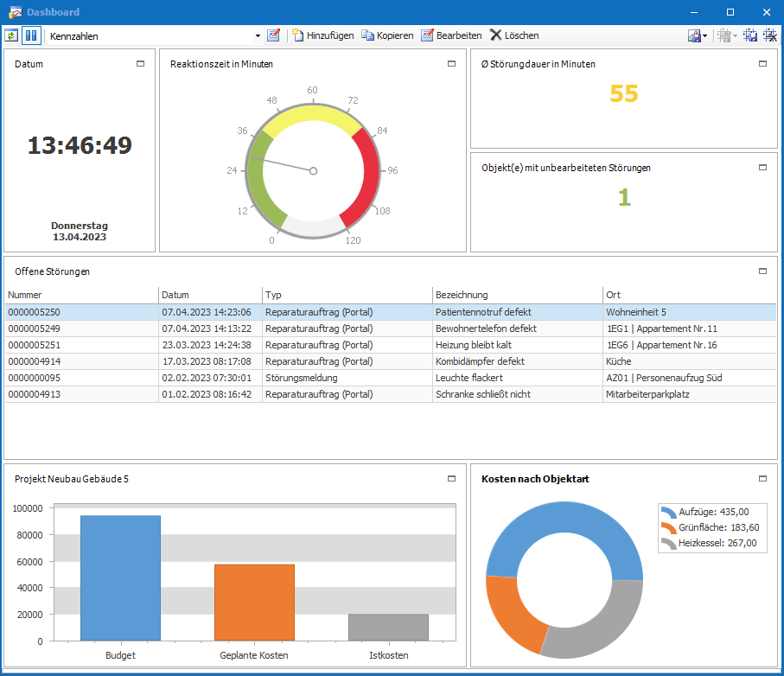Image resolution: width=784 pixels, height=676 pixels.
Task: Click the Kopieren toolbar button
Action: click(x=386, y=35)
